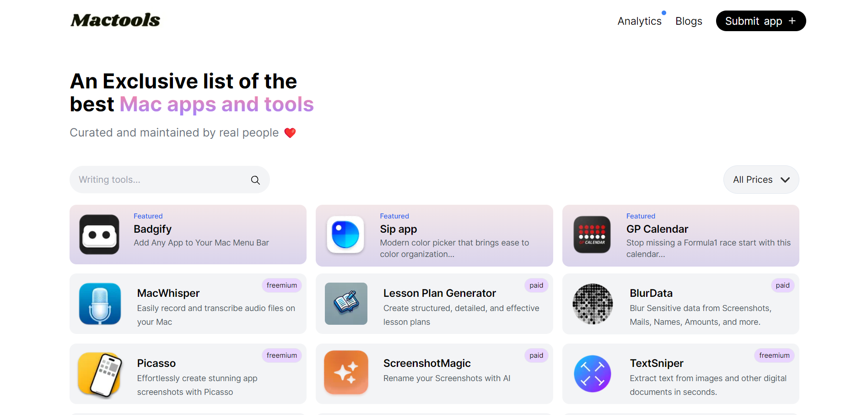Screen dimensions: 868x415
Task: Click the Submit app button
Action: 761,21
